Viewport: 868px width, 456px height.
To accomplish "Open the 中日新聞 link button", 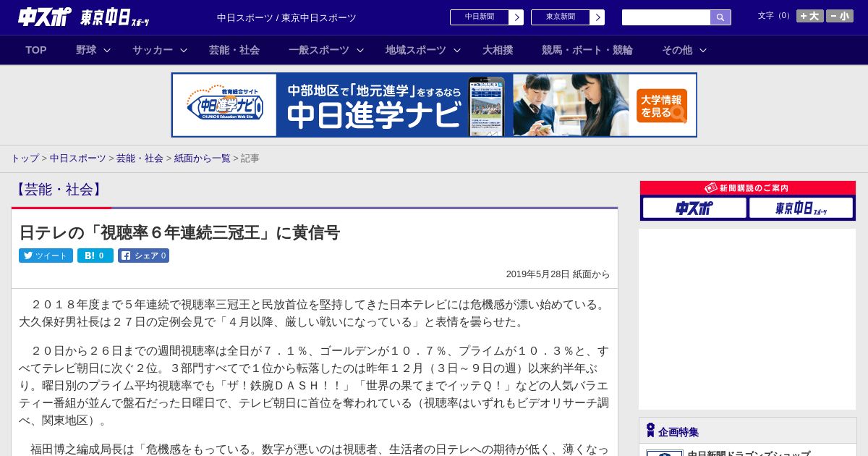I will click(480, 17).
